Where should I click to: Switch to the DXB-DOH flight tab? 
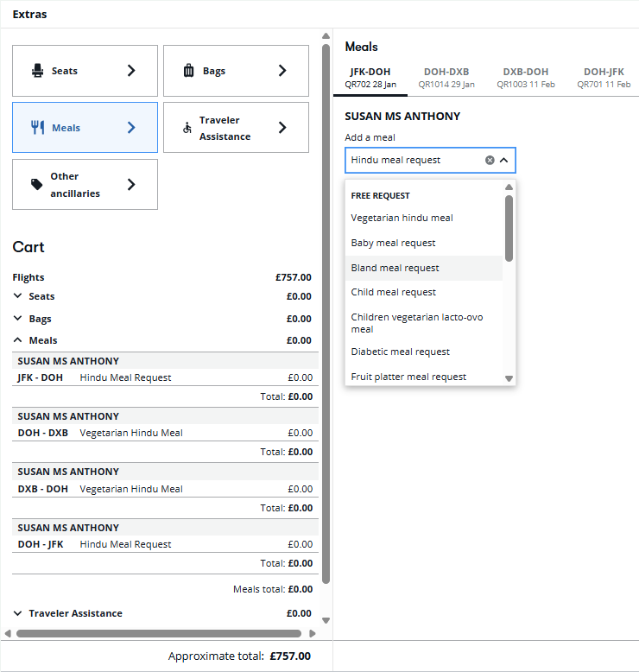pos(525,77)
